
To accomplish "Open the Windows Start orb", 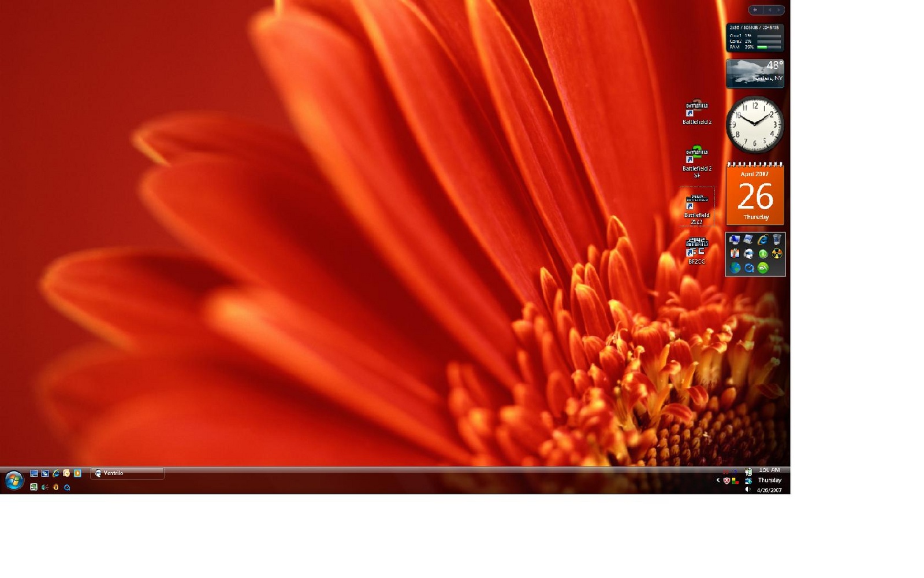I will click(14, 480).
